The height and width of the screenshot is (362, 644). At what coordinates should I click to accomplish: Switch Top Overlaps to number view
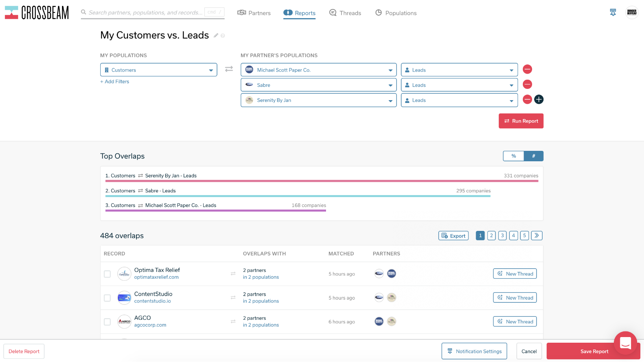(534, 156)
